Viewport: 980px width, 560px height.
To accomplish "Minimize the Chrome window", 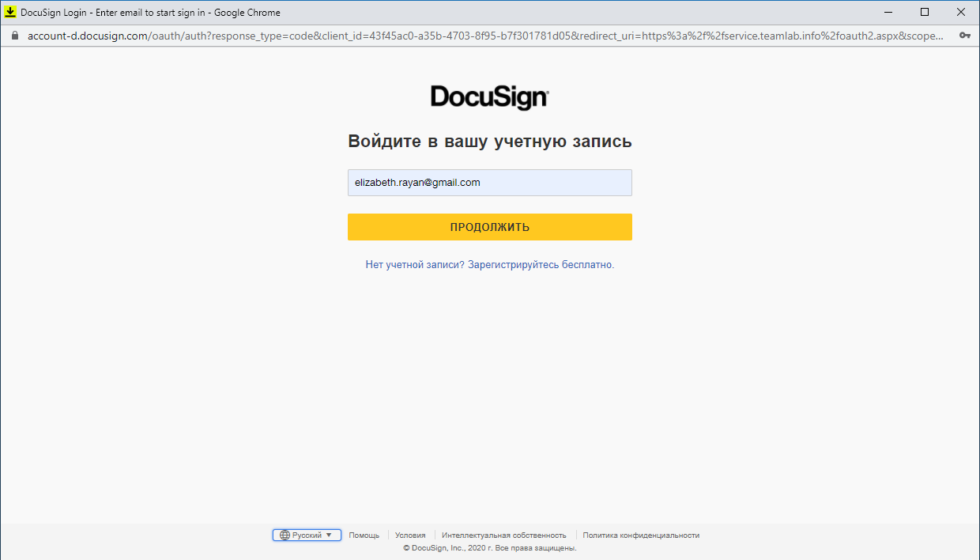I will point(888,12).
